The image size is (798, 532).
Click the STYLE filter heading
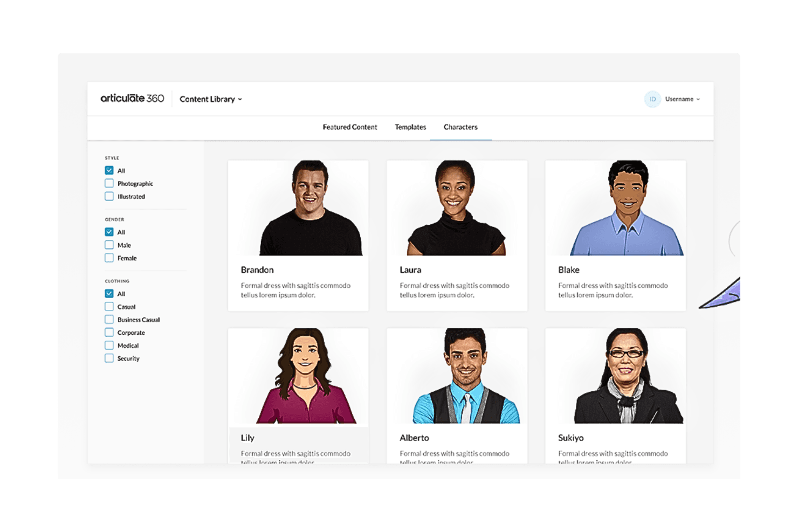pos(112,158)
